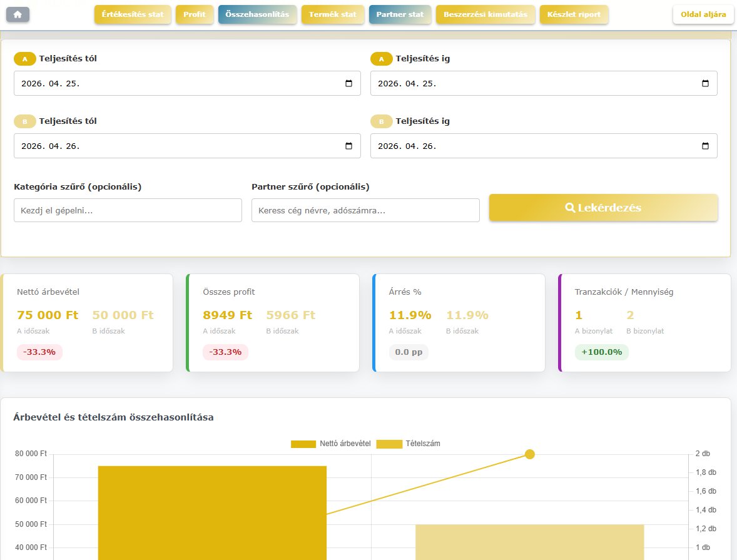The width and height of the screenshot is (737, 560).
Task: Click the Partner szűrő search field
Action: [x=365, y=210]
